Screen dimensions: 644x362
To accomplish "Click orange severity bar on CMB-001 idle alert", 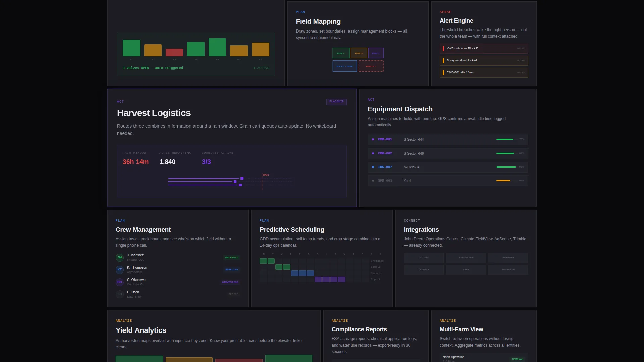I will coord(443,73).
